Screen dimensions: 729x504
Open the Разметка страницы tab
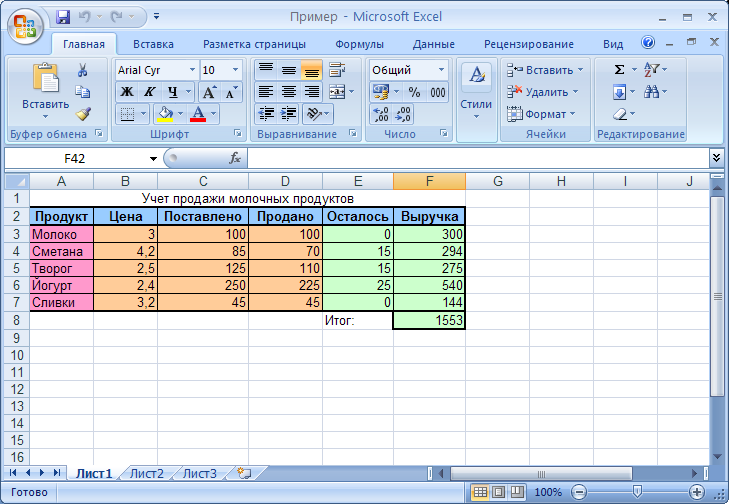(x=254, y=44)
